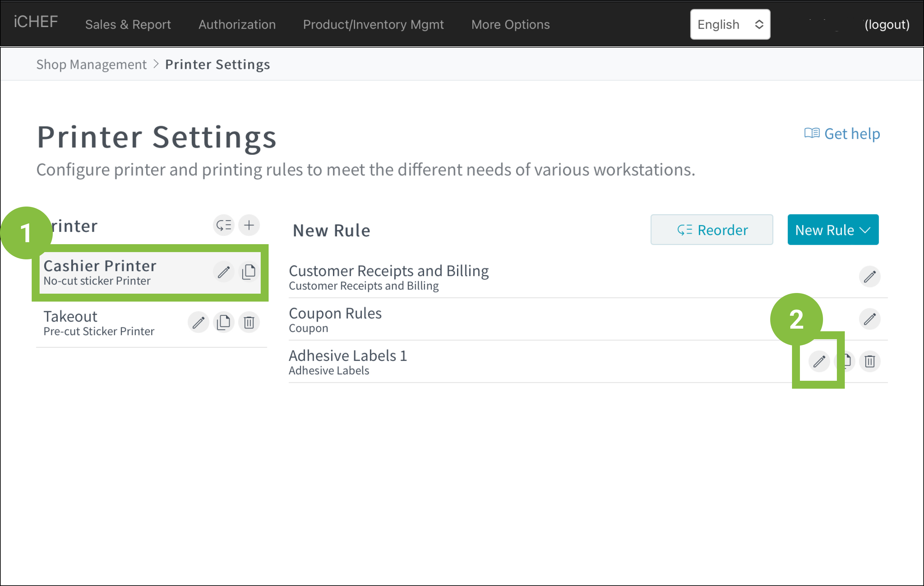
Task: Open the Sales & Report menu
Action: click(128, 24)
